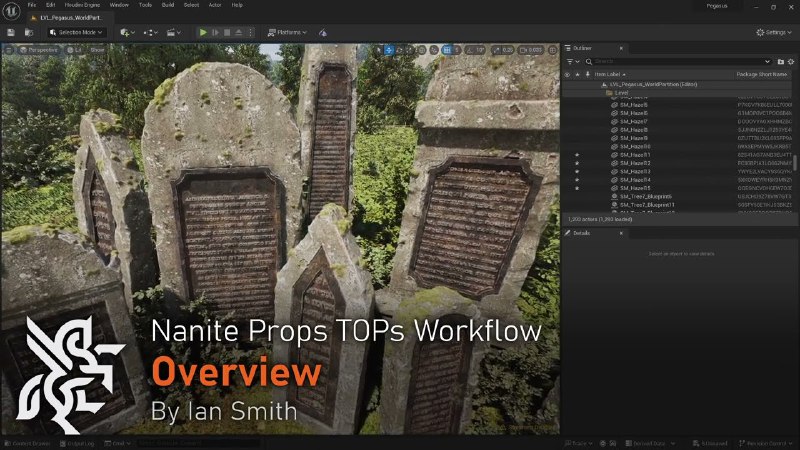
Task: Click the visibility eye column header
Action: pos(567,74)
